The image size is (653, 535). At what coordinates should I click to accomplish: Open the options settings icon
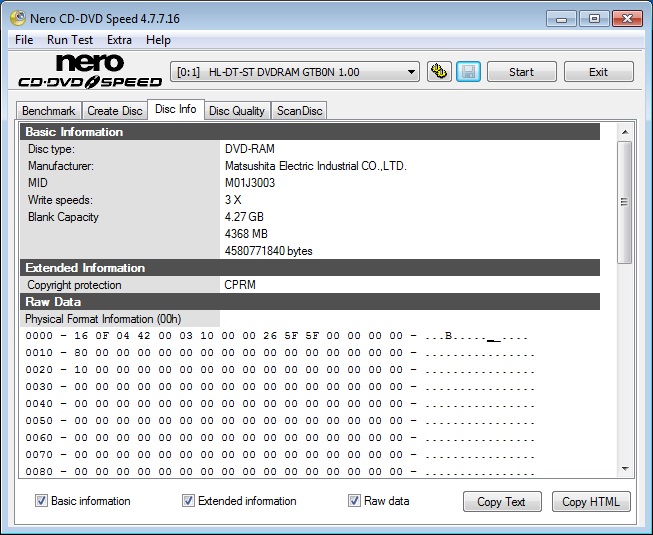click(439, 72)
